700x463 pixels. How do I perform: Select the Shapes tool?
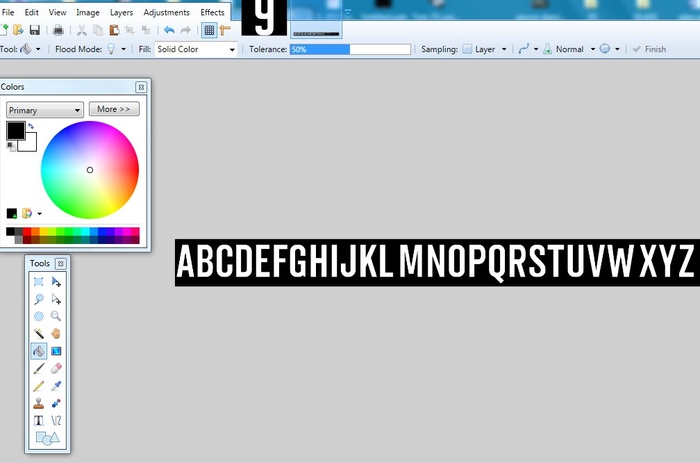(47, 438)
